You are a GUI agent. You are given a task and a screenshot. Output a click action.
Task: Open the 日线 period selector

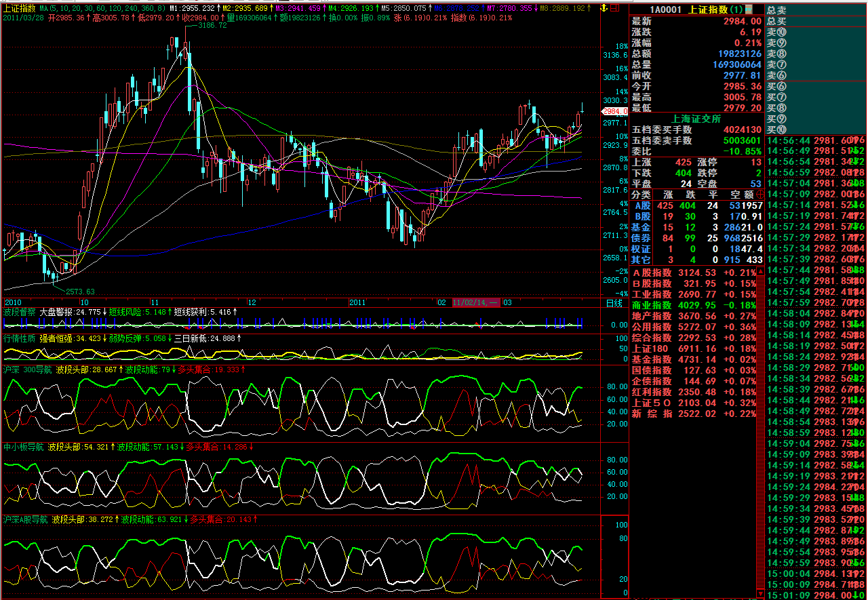(x=613, y=302)
